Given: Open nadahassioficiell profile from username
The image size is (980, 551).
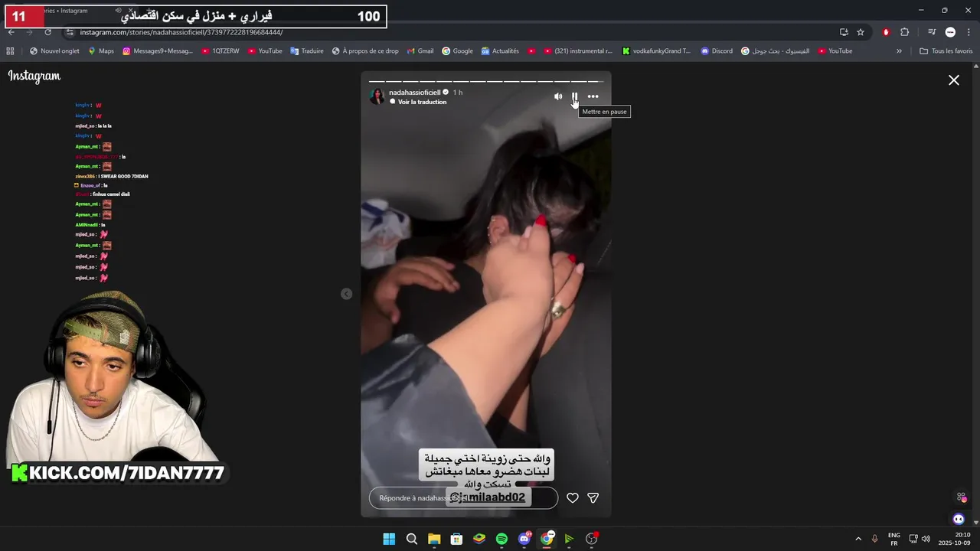Looking at the screenshot, I should pyautogui.click(x=414, y=93).
